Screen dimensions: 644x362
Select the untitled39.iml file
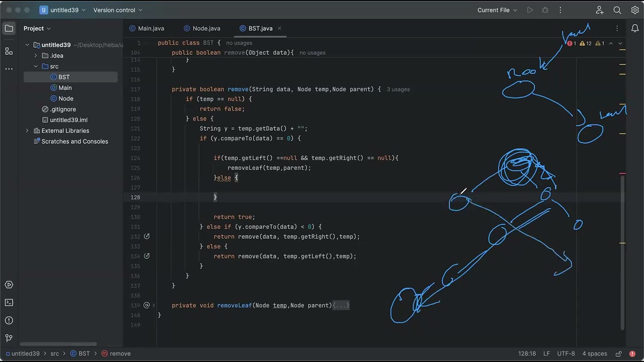(x=64, y=120)
